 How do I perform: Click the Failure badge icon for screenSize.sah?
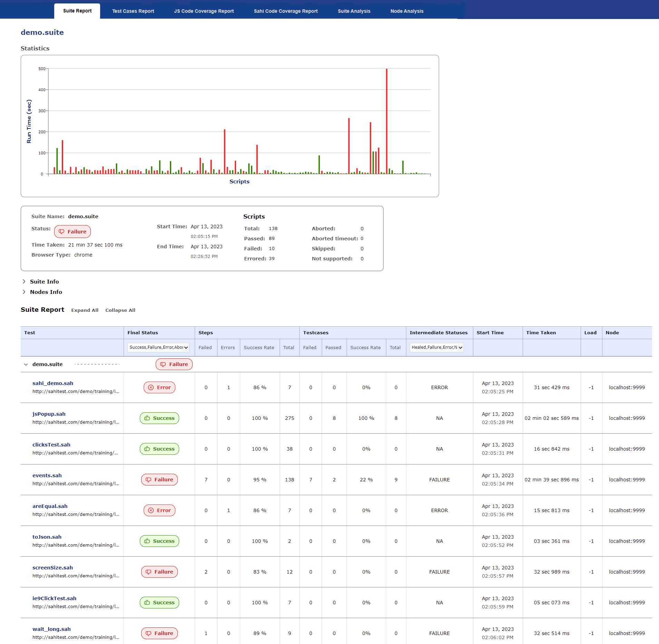[x=148, y=572]
